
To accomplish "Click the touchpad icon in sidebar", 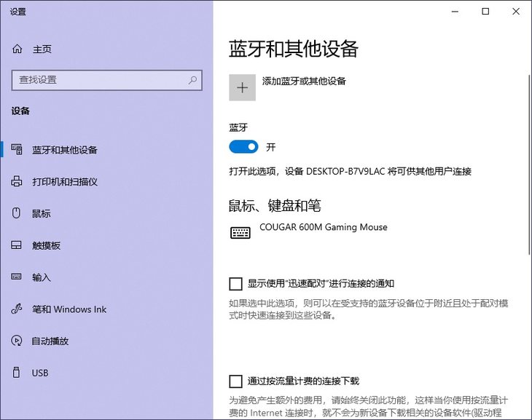I will coord(16,245).
